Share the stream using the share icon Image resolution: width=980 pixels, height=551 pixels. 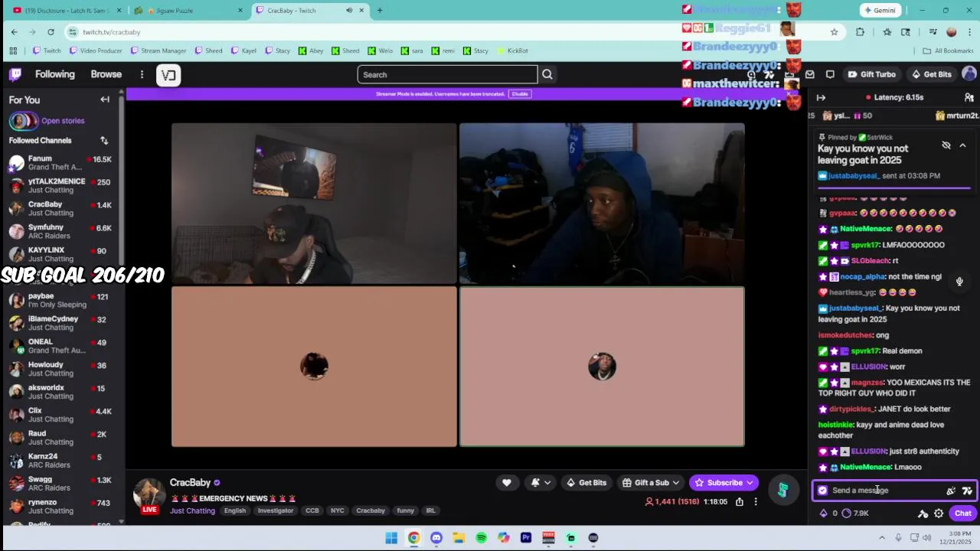click(x=740, y=502)
